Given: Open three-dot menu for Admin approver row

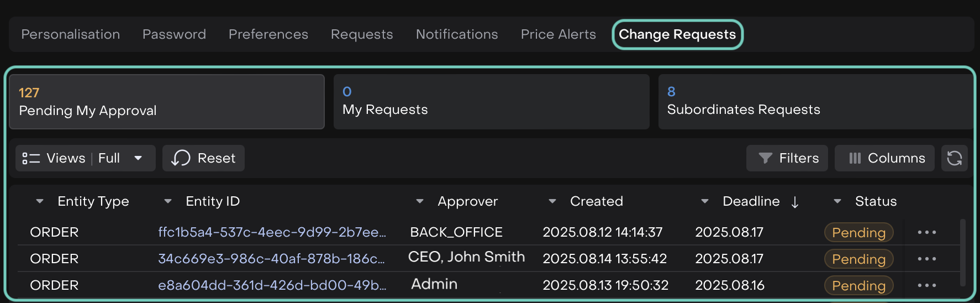Looking at the screenshot, I should click(x=926, y=285).
